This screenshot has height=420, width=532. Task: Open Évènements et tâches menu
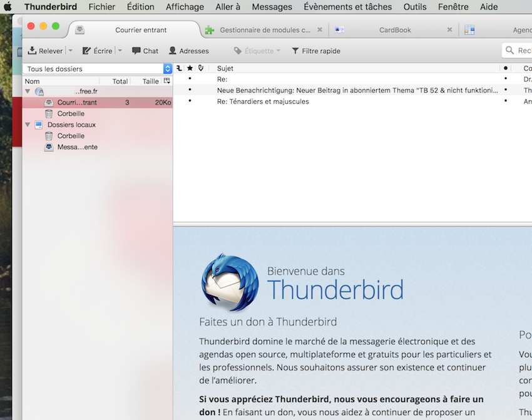pyautogui.click(x=348, y=7)
